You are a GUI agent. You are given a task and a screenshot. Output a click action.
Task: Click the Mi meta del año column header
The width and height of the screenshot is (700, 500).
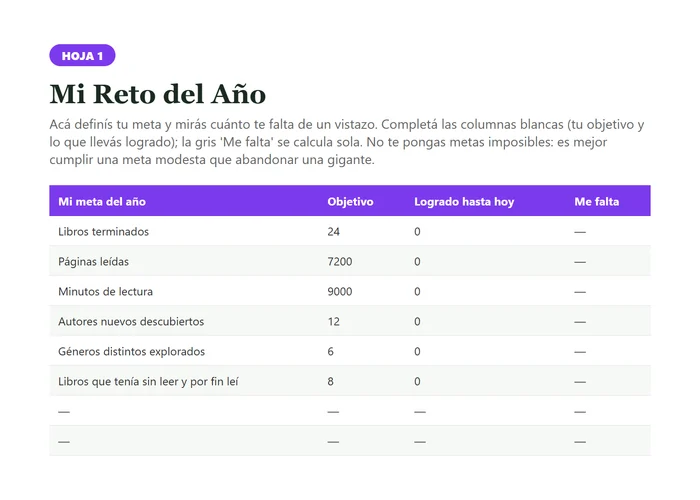[x=102, y=201]
